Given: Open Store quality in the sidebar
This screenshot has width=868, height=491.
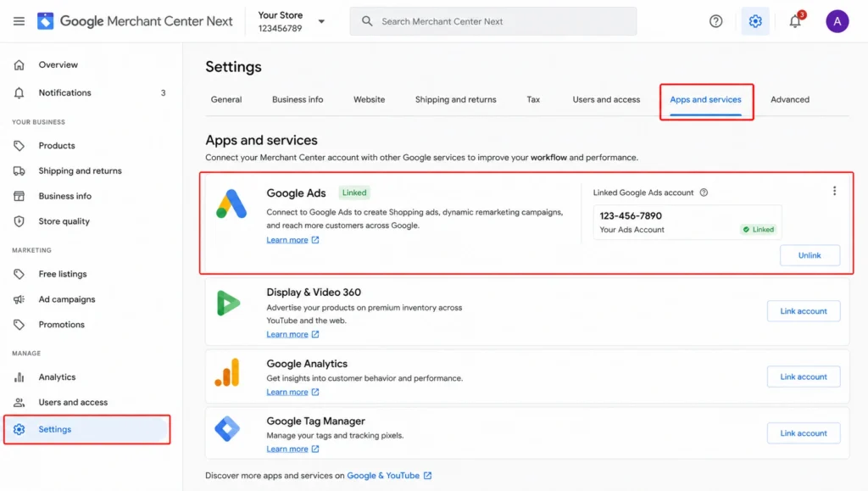Looking at the screenshot, I should tap(64, 221).
